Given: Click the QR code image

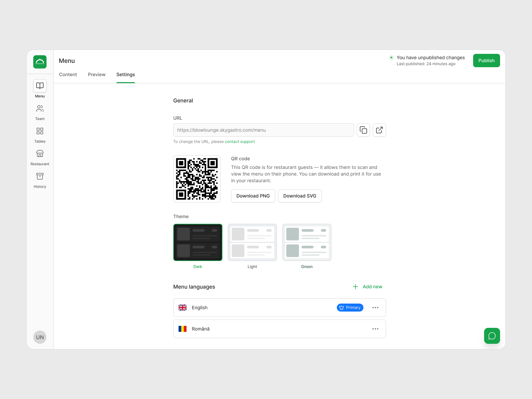Looking at the screenshot, I should pos(197,179).
